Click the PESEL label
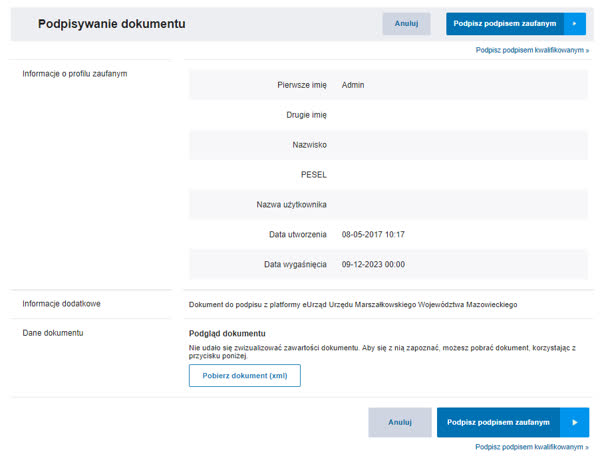This screenshot has height=464, width=604. click(x=314, y=175)
